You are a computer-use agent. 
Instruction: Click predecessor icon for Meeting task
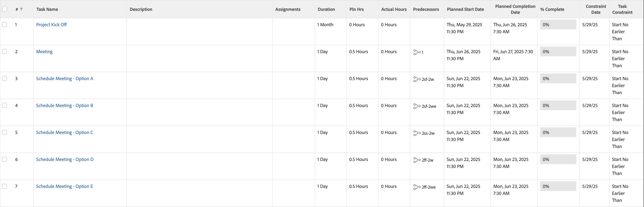[x=417, y=52]
